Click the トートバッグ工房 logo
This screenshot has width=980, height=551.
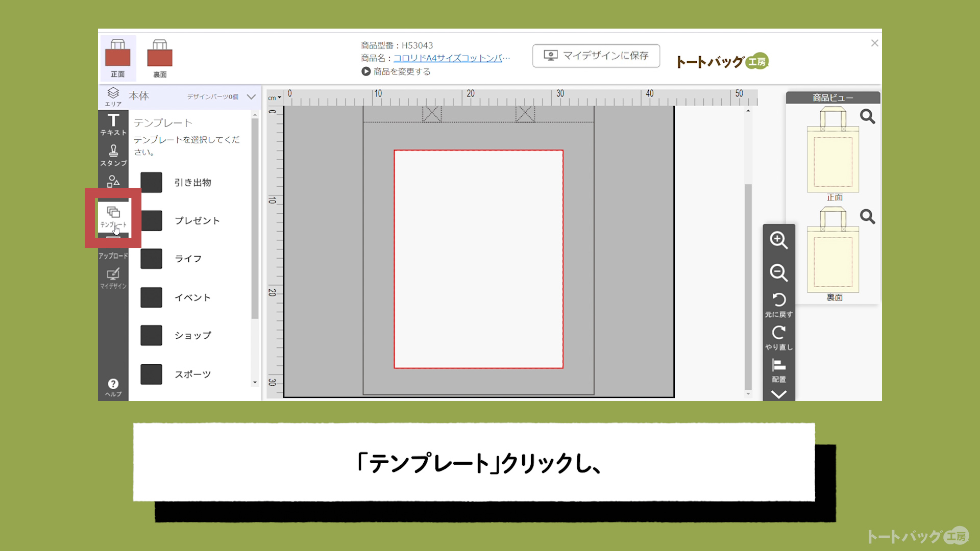(x=722, y=61)
